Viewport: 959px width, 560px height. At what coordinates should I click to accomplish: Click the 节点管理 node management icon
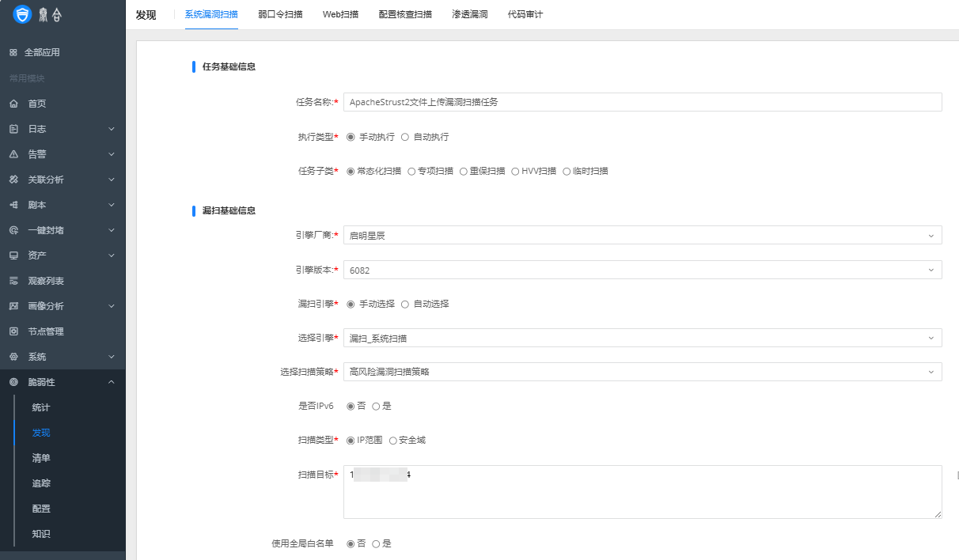tap(11, 331)
